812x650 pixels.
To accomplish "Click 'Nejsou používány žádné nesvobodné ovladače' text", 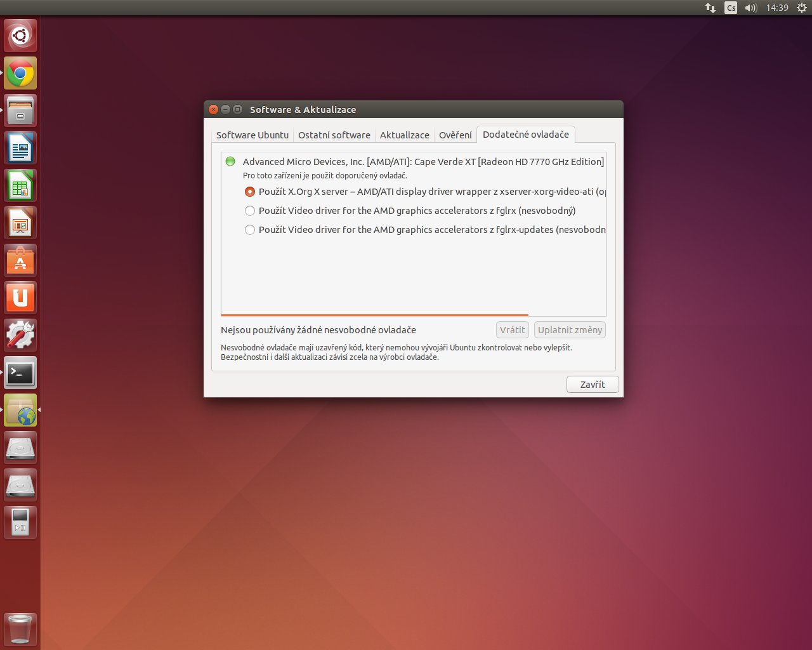I will (318, 330).
